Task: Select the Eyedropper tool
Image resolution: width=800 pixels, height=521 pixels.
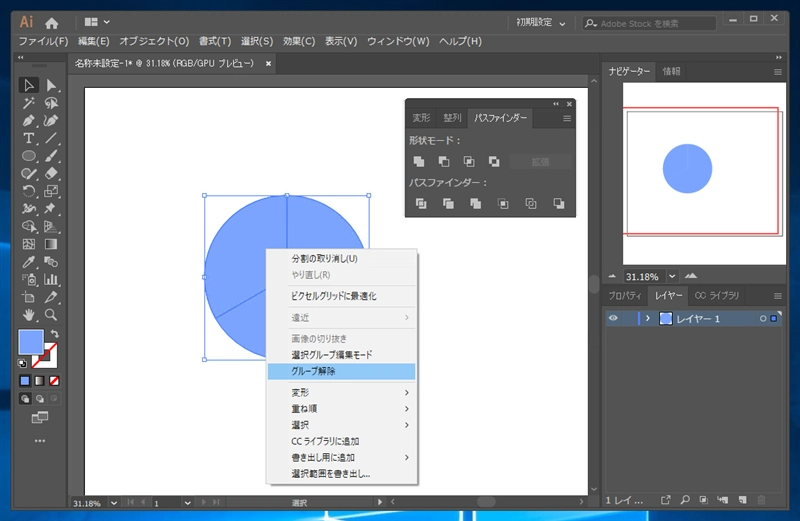Action: (29, 262)
